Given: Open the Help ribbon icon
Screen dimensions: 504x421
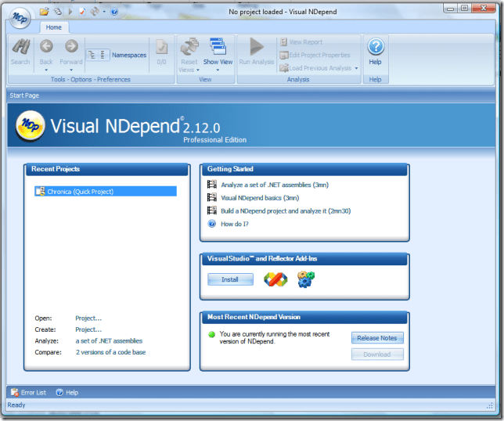Looking at the screenshot, I should 376,48.
